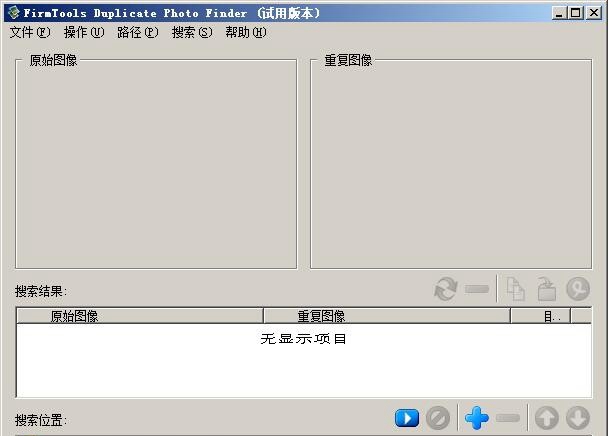This screenshot has height=436, width=608.
Task: Move search location up arrow
Action: 547,419
